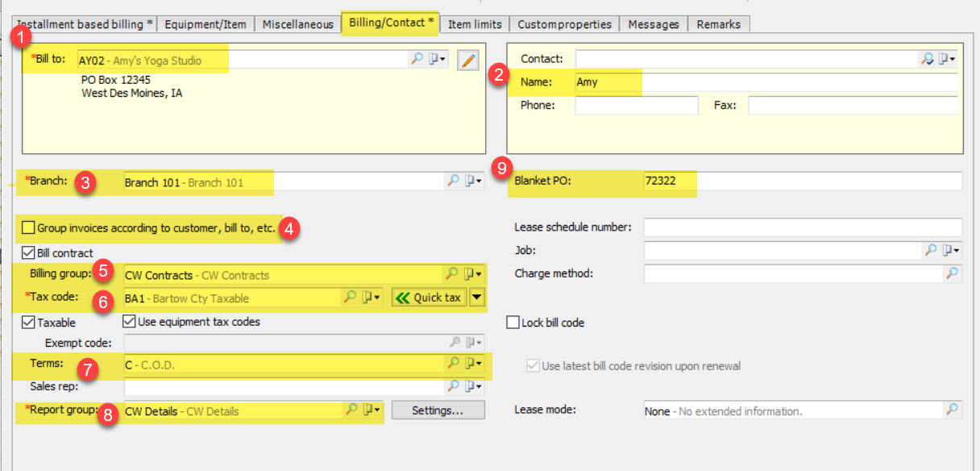
Task: Click the Lease mode search icon
Action: click(953, 411)
